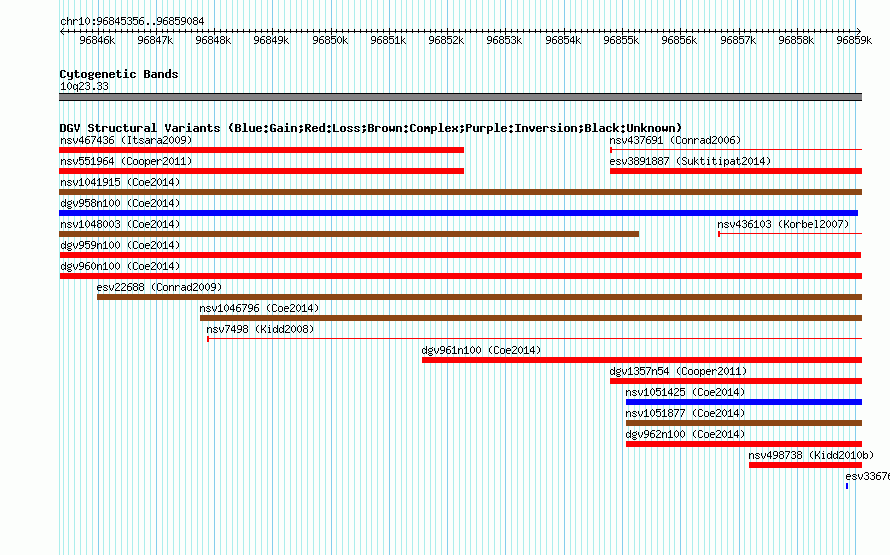890x555 pixels.
Task: Click nsv1046796 (Coe2014) variant label
Action: [259, 308]
